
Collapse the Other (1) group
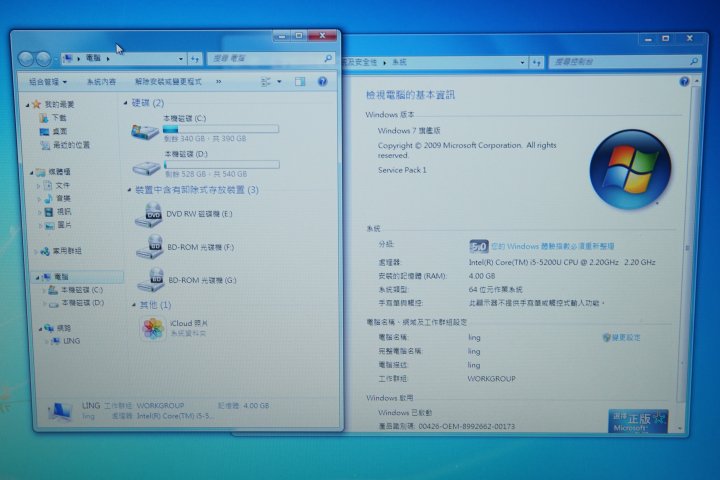coord(134,305)
